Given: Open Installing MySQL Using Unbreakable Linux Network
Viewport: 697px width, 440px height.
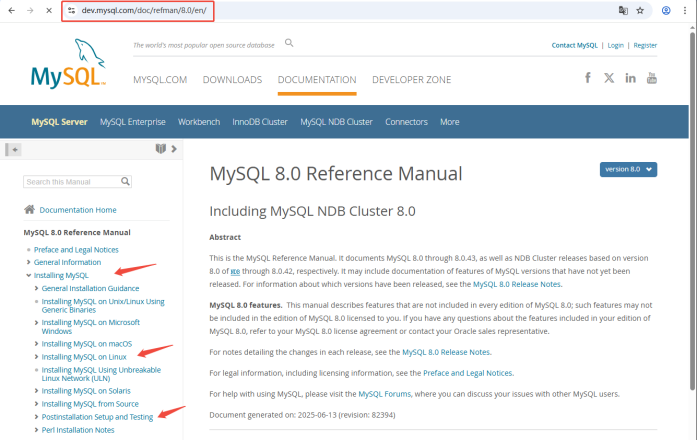Looking at the screenshot, I should 101,374.
